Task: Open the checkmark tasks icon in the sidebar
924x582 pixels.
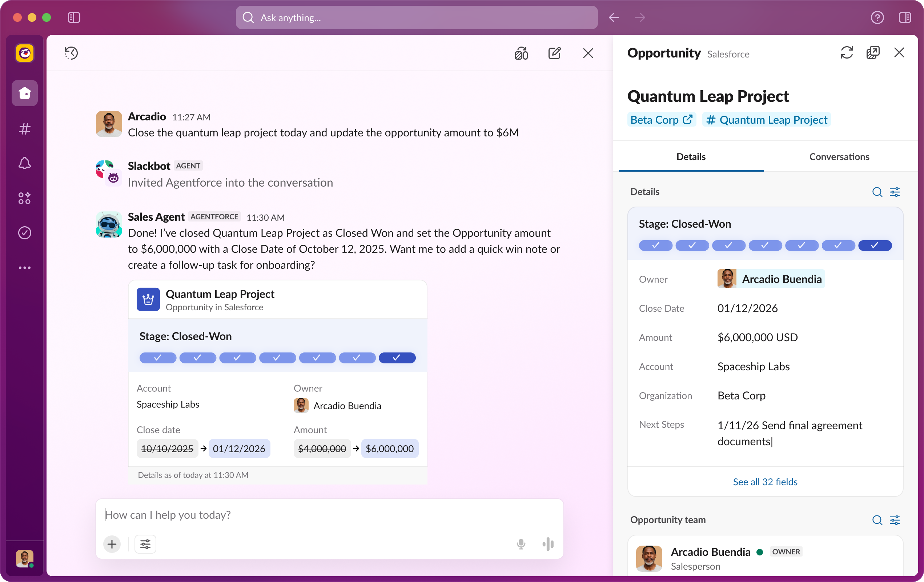Action: pos(25,233)
